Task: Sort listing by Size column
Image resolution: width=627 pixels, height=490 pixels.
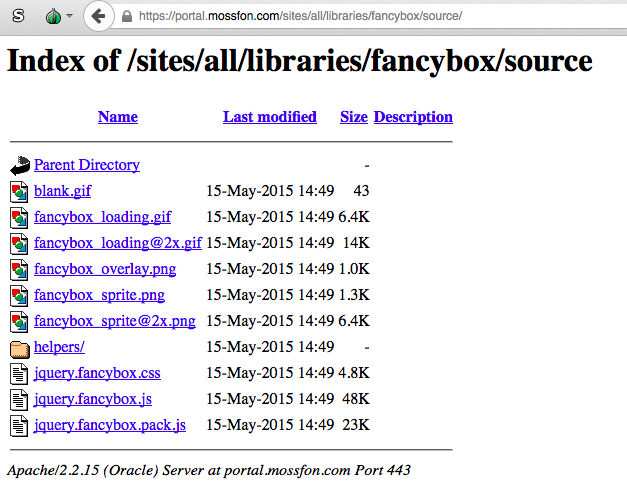Action: coord(354,117)
